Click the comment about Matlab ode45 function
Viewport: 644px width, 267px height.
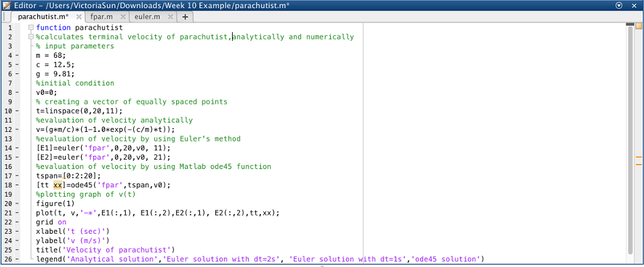153,166
